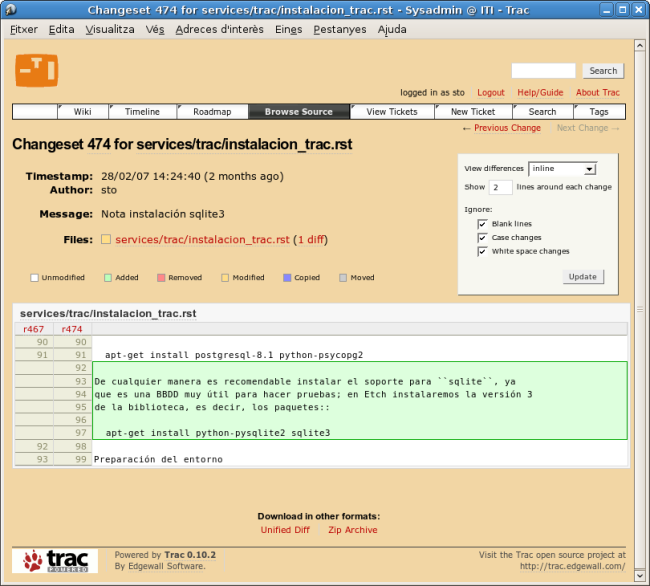Click the diff file heading services/trac/instalacion_trac.rst
The image size is (650, 586).
click(108, 314)
